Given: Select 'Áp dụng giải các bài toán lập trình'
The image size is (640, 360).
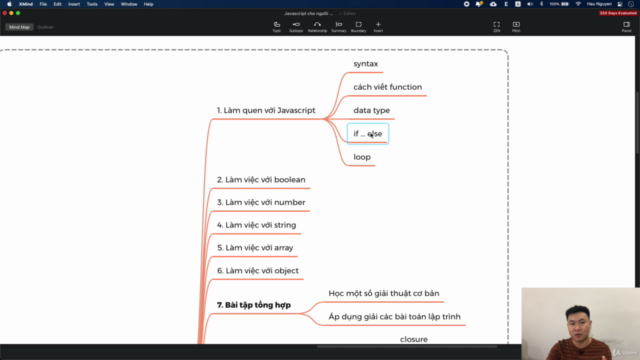Looking at the screenshot, I should (394, 317).
